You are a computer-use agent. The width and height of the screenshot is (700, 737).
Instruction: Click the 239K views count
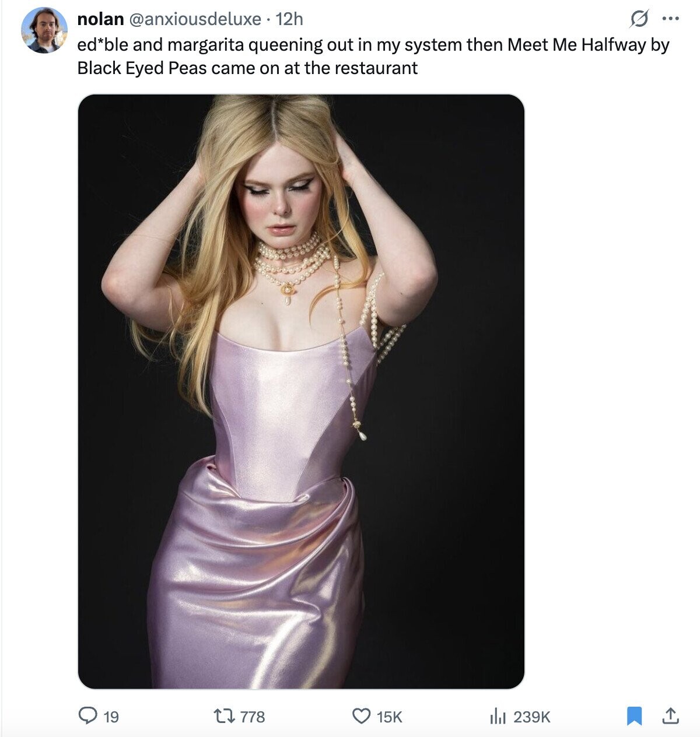pos(531,716)
